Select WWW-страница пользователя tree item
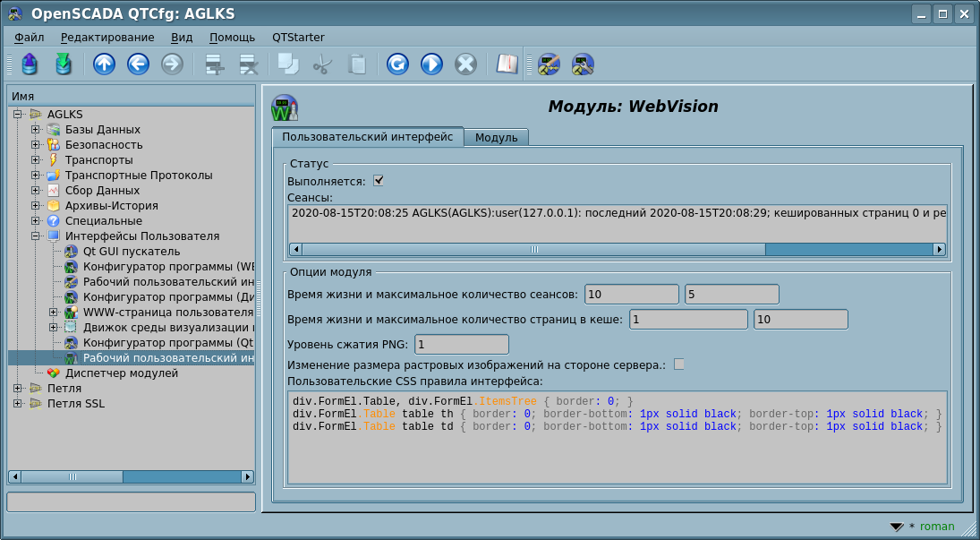 click(x=168, y=313)
